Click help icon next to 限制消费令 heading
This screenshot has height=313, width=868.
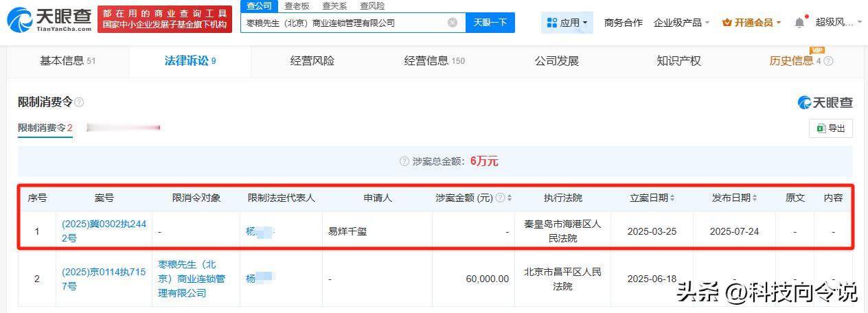coord(79,102)
